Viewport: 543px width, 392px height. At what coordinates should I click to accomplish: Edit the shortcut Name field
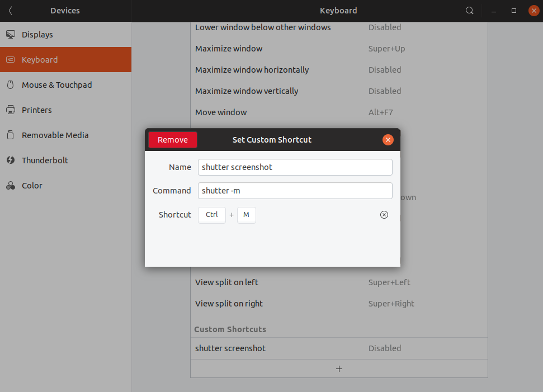coord(295,167)
